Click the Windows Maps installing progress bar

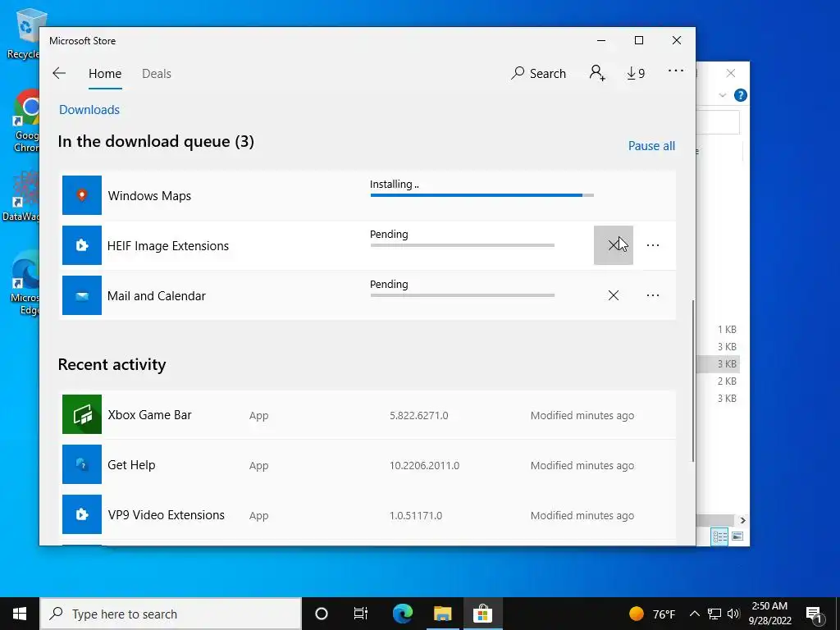482,195
